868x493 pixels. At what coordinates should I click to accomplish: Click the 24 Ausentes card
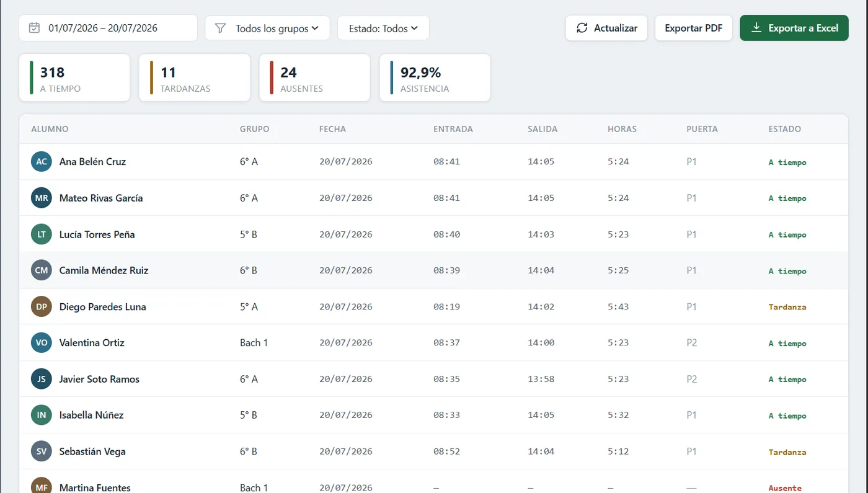(315, 78)
